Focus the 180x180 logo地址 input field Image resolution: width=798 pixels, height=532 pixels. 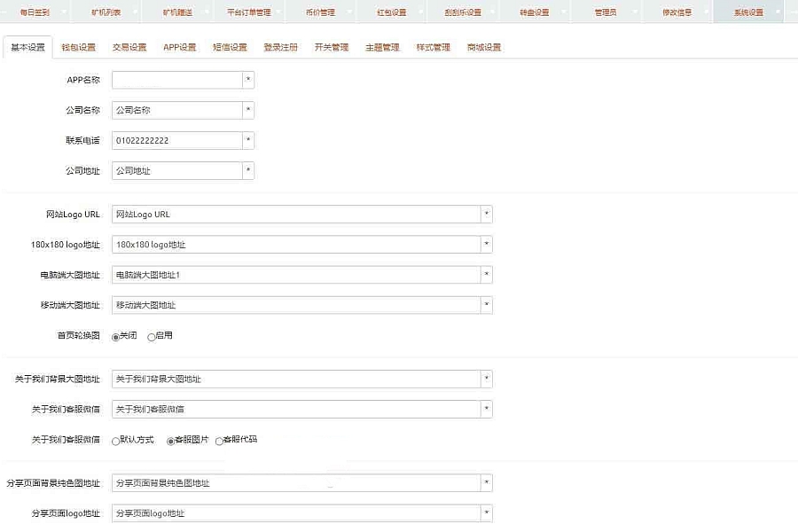[x=296, y=245]
